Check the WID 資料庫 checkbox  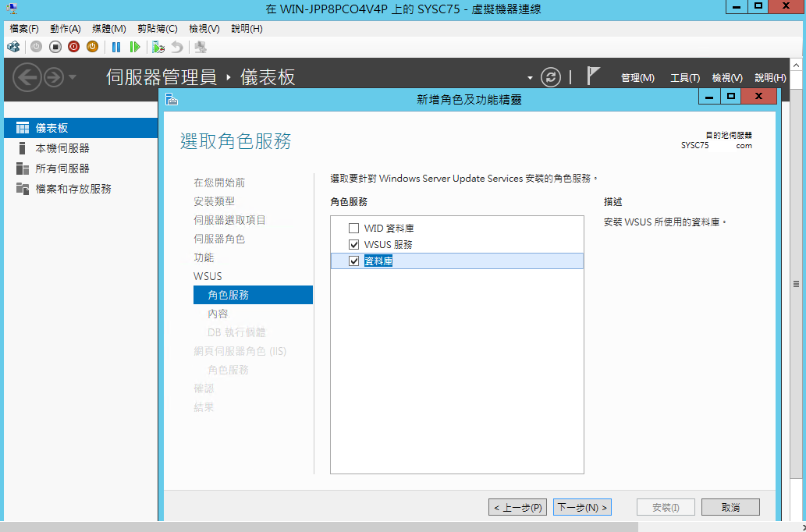click(353, 229)
